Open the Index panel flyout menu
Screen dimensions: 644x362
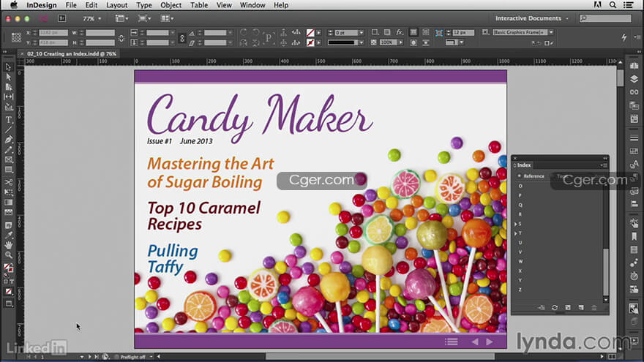pos(604,165)
